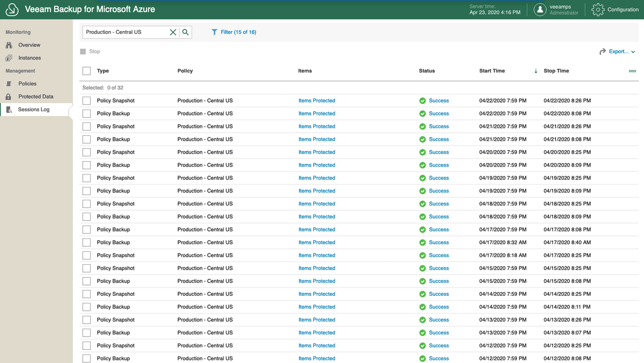
Task: Check the row stopping 04/22/2020 8:26 PM
Action: (x=86, y=100)
